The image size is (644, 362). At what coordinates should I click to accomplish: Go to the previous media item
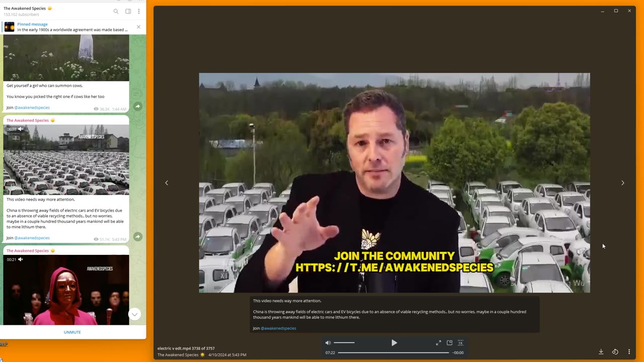(x=167, y=183)
